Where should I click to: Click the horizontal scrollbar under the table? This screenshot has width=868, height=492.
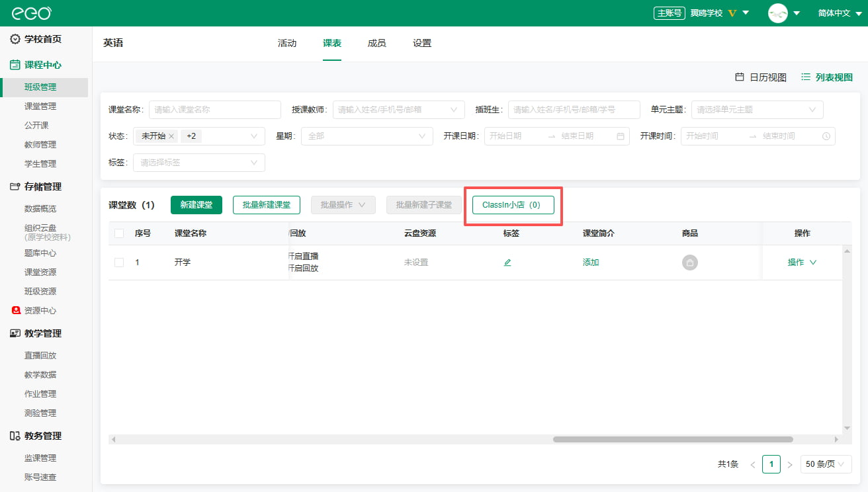click(x=673, y=439)
